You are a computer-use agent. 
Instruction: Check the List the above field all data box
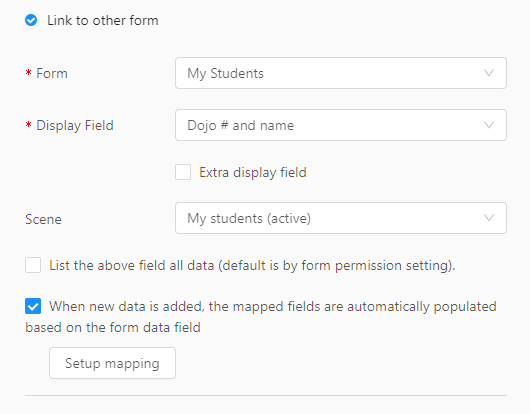pos(33,265)
